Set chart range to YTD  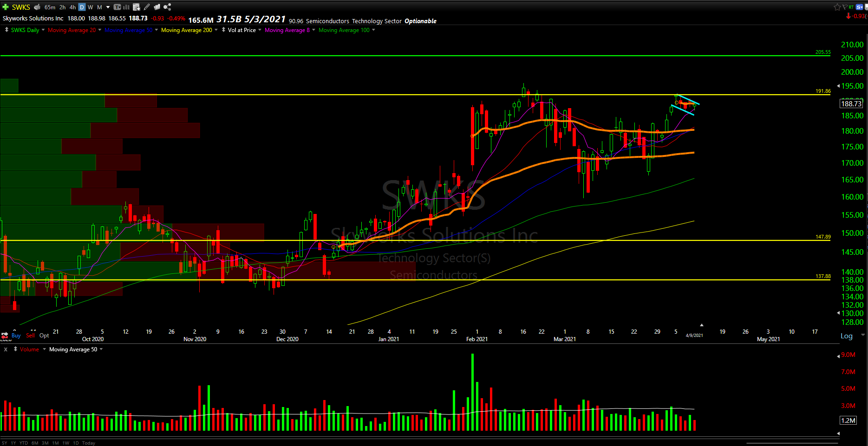click(24, 443)
